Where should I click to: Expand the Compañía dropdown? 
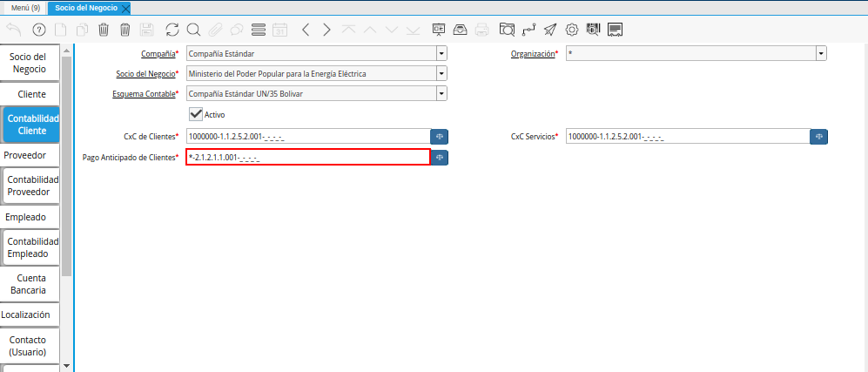pos(441,54)
